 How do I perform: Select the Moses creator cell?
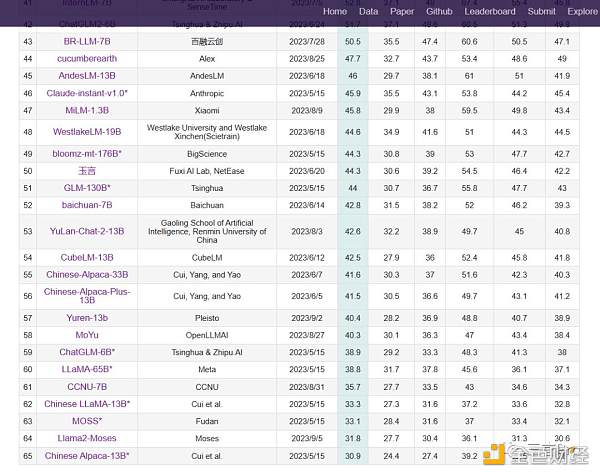[x=207, y=439]
